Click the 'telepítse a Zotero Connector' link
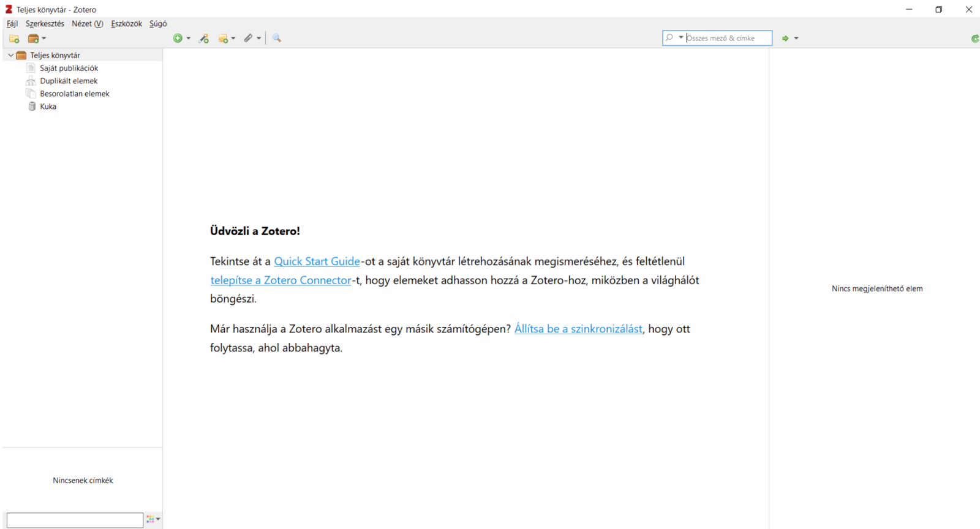 [x=281, y=280]
